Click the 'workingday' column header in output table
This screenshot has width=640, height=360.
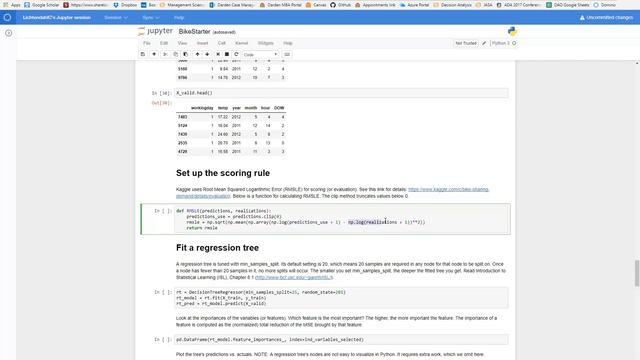point(202,108)
